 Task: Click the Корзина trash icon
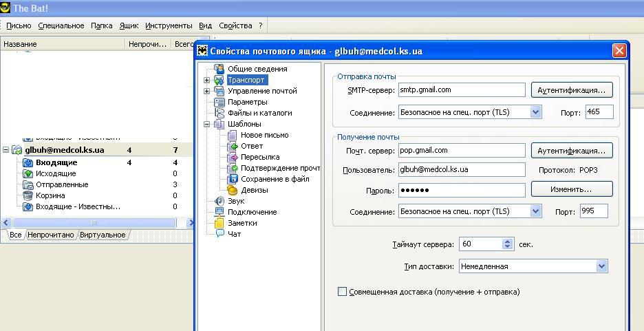(x=28, y=195)
